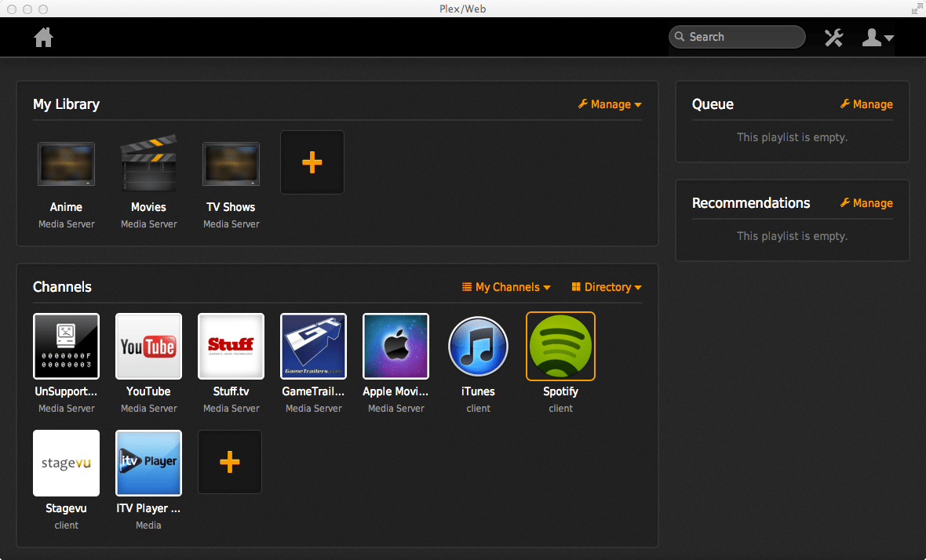
Task: Click the 'TV Shows' library label
Action: [231, 207]
